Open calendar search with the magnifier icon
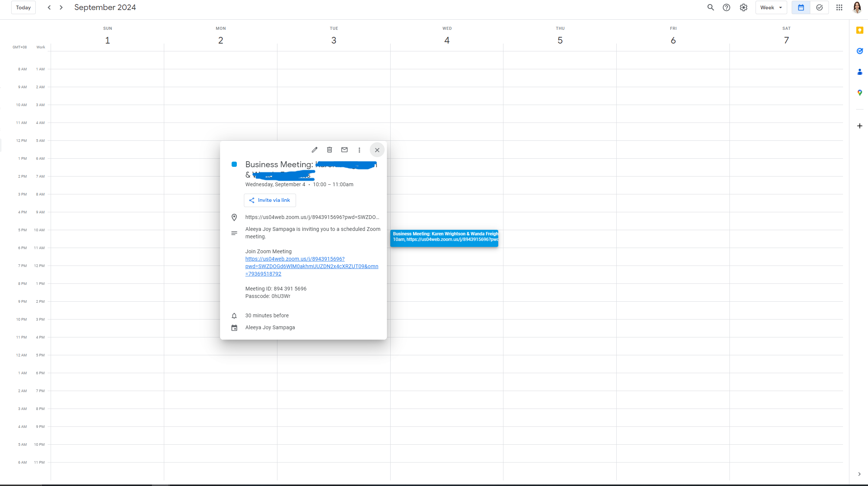Image resolution: width=868 pixels, height=486 pixels. (710, 7)
